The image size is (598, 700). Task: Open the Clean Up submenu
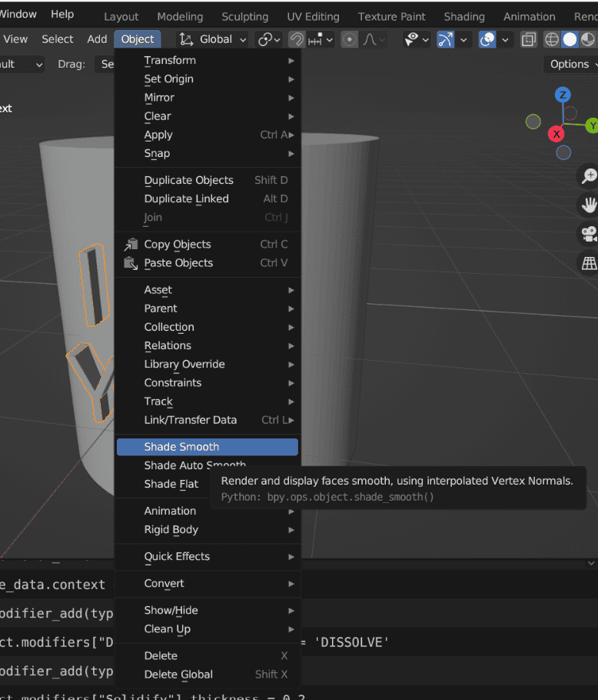(x=208, y=629)
